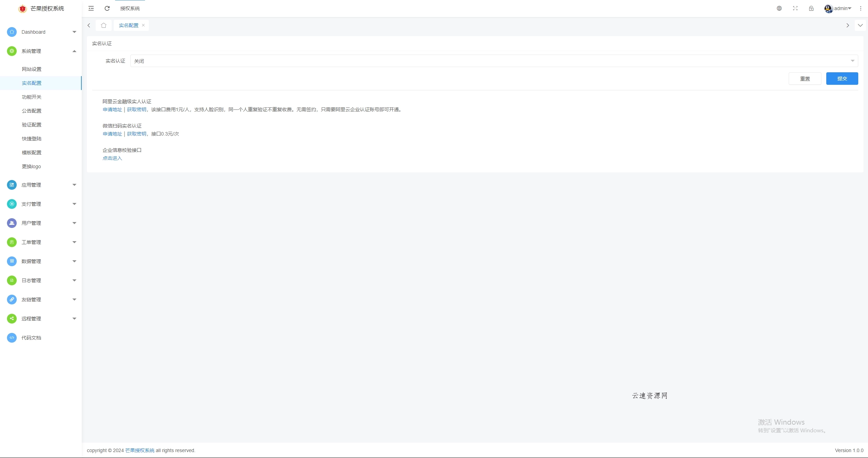
Task: Open the language switcher globe icon
Action: tap(779, 8)
